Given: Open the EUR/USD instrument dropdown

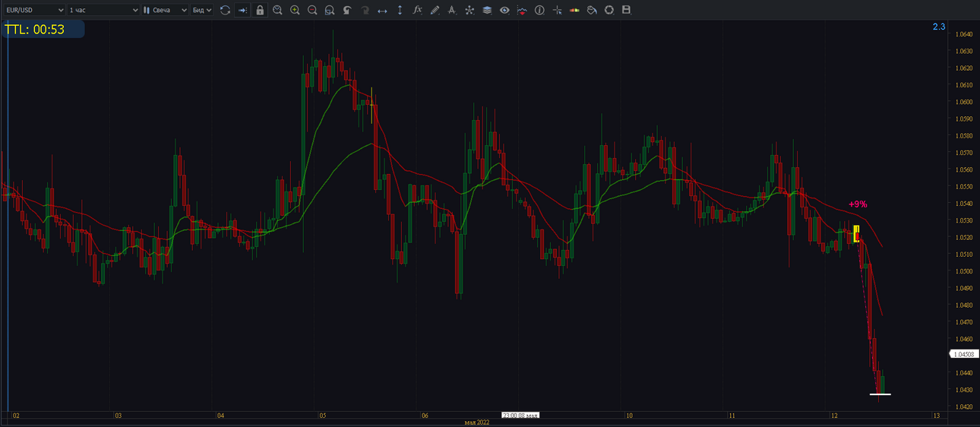Looking at the screenshot, I should pos(33,10).
